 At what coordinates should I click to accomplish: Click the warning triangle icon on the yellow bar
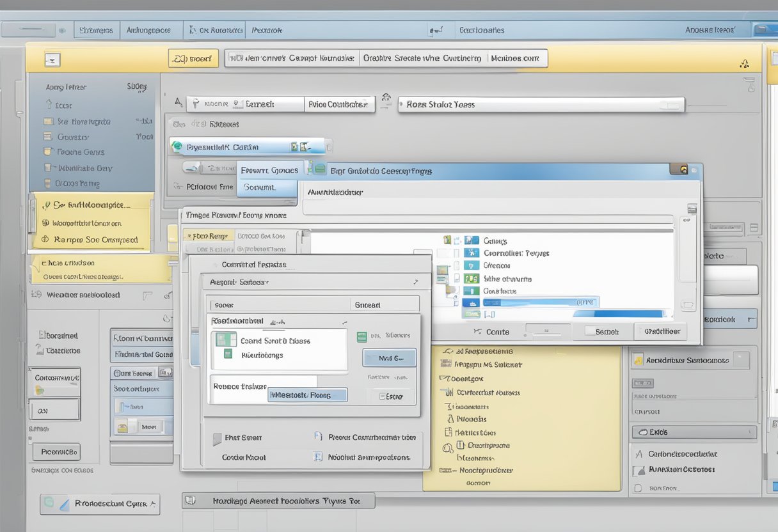pyautogui.click(x=743, y=63)
